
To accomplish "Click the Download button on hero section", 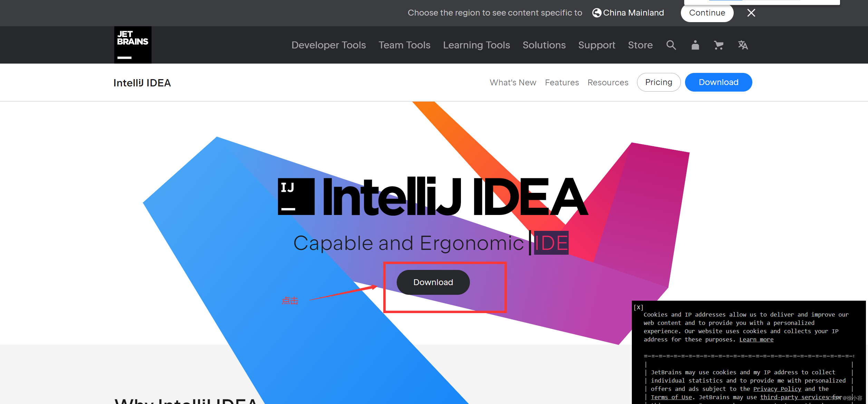I will point(433,282).
